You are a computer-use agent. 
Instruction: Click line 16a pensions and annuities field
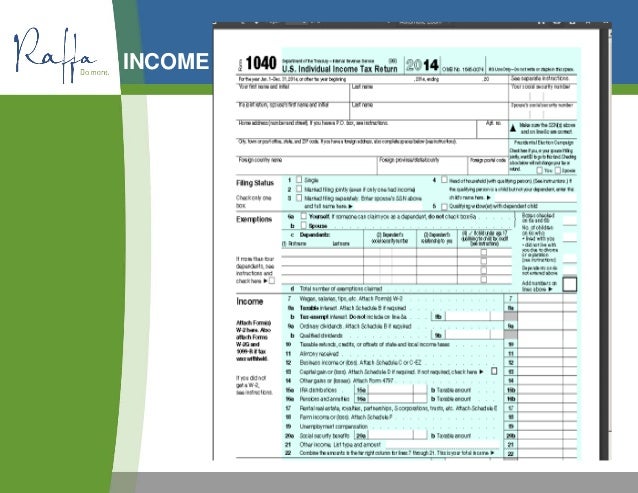397,399
